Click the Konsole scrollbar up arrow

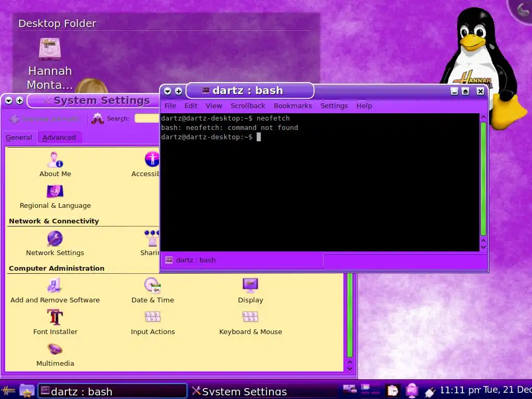click(484, 117)
